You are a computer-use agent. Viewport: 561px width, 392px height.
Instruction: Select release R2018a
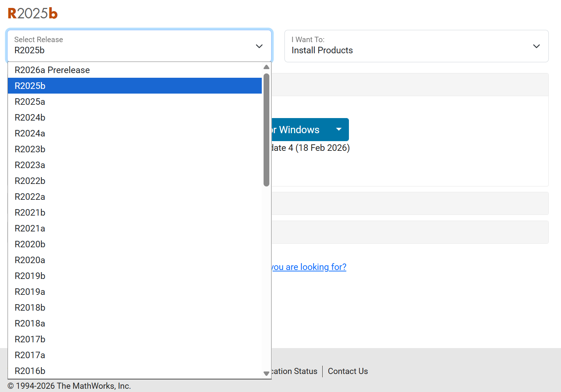point(135,323)
